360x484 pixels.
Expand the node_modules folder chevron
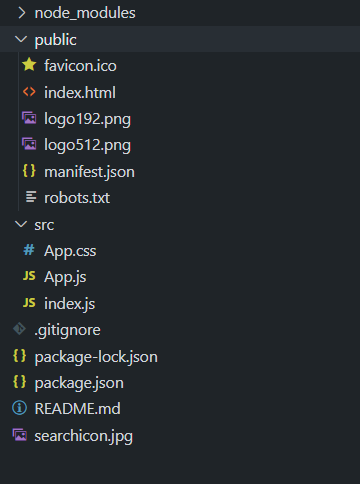point(21,13)
